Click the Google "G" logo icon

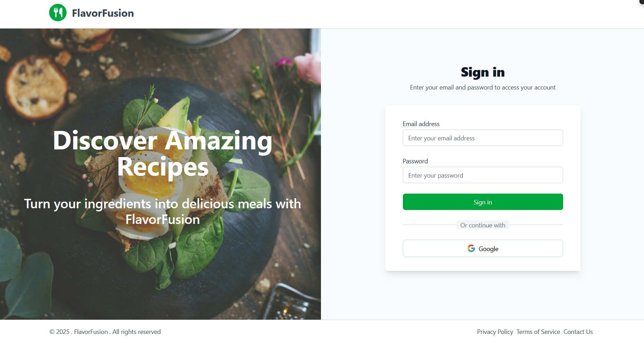click(x=471, y=248)
